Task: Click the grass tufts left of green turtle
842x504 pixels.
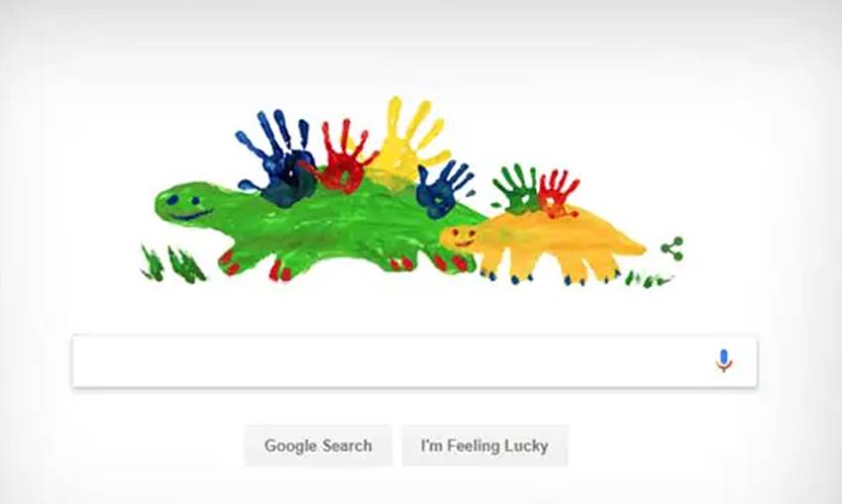Action: pyautogui.click(x=172, y=263)
